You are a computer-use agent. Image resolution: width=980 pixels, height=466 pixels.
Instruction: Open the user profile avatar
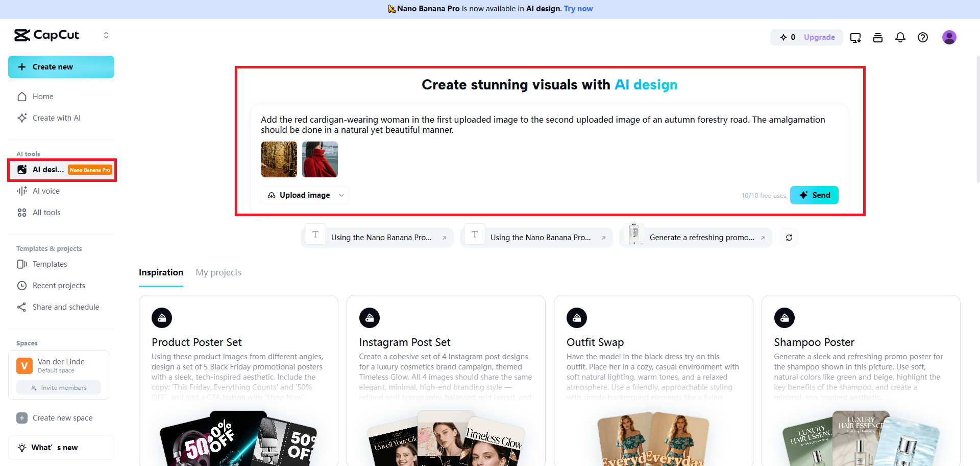(x=949, y=37)
